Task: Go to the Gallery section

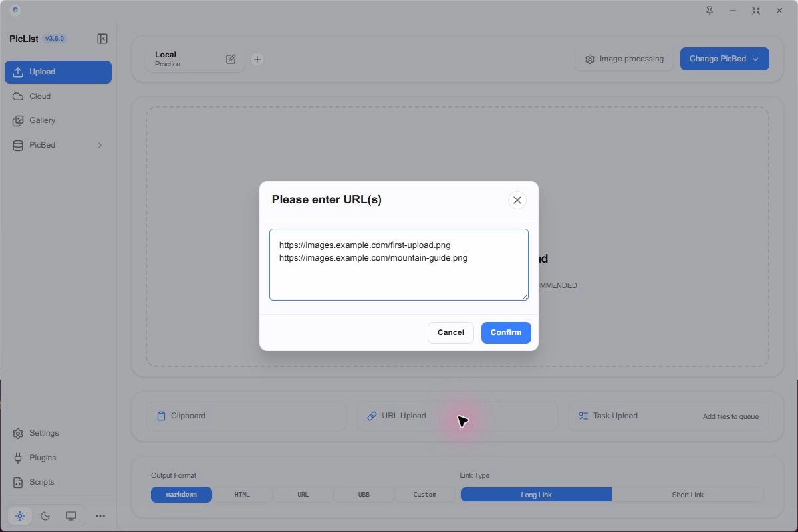Action: (58, 120)
